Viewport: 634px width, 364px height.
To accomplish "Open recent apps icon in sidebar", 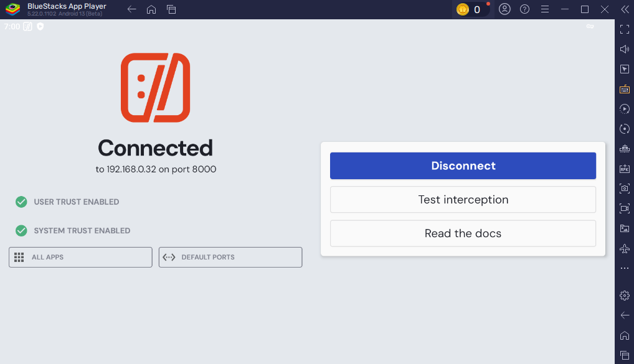I will coord(625,355).
